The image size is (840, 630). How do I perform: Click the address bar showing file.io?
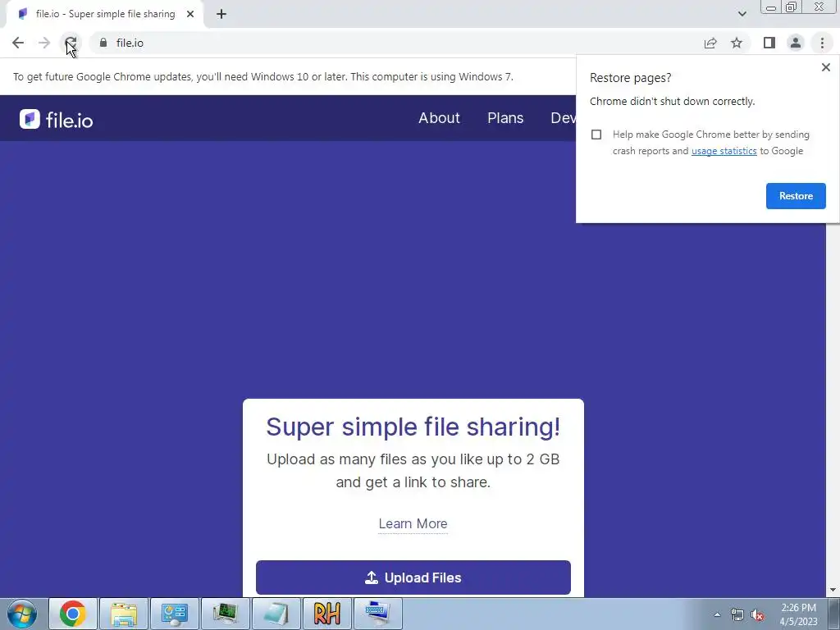click(x=396, y=43)
